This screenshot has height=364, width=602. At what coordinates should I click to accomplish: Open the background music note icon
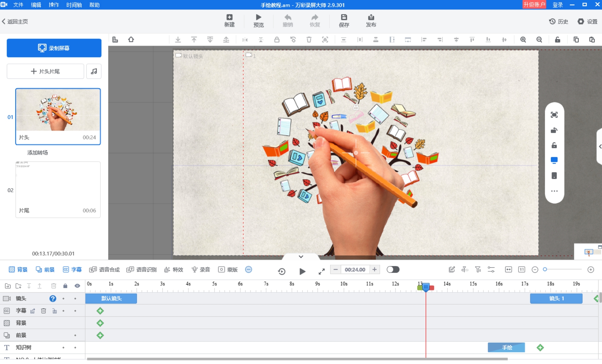[x=94, y=71]
